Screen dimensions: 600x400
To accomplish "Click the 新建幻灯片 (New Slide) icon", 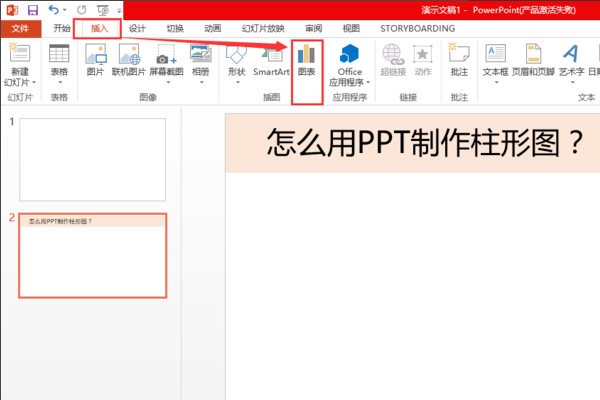I will click(20, 53).
